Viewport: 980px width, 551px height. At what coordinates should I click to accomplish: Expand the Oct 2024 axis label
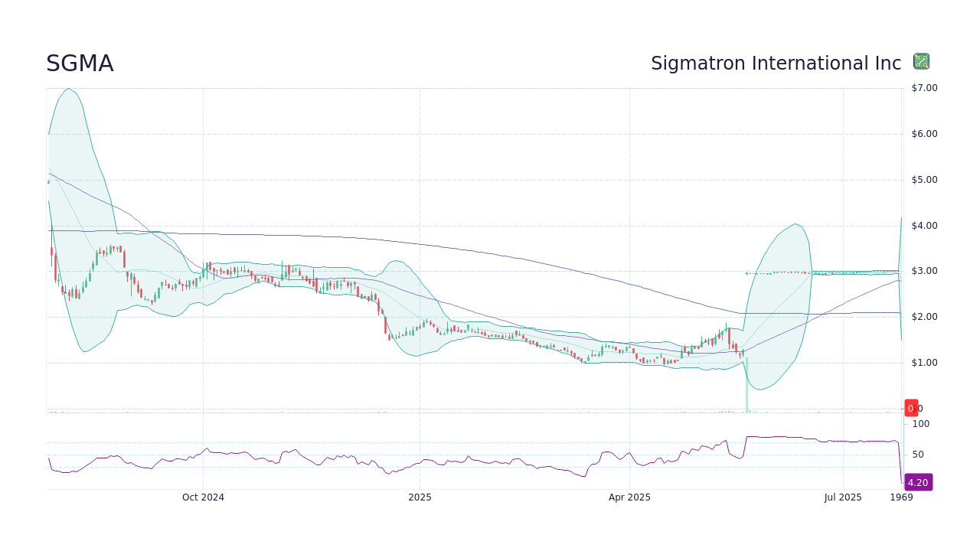pos(204,497)
